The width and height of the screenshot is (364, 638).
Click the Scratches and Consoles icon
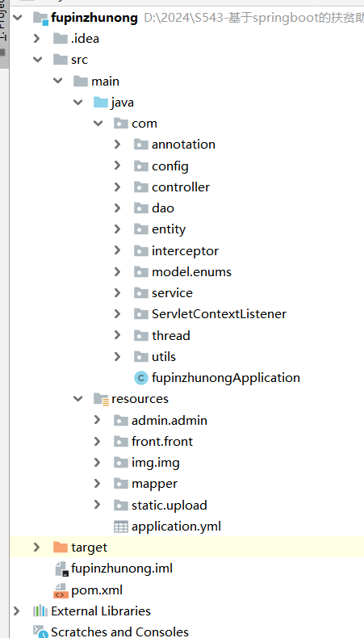[x=40, y=632]
